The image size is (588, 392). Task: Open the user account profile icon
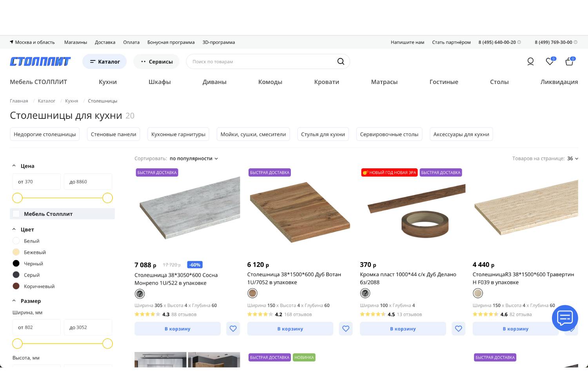pyautogui.click(x=530, y=62)
